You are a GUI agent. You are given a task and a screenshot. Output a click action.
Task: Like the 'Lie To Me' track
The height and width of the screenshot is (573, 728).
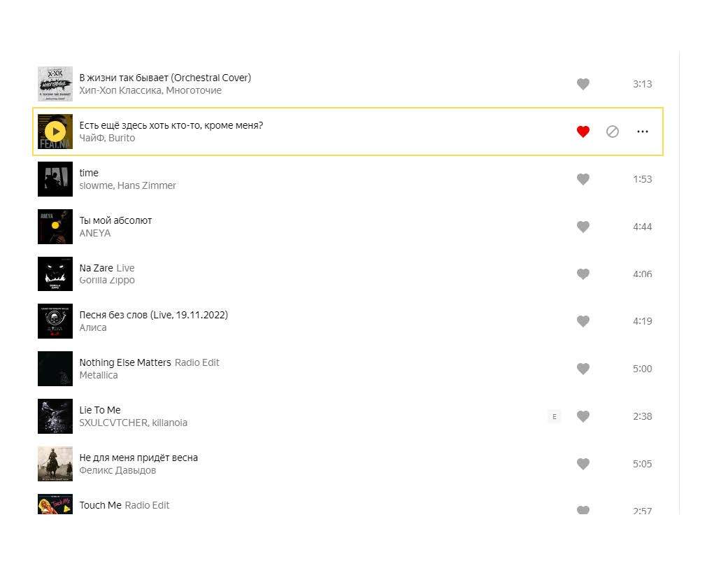coord(583,416)
